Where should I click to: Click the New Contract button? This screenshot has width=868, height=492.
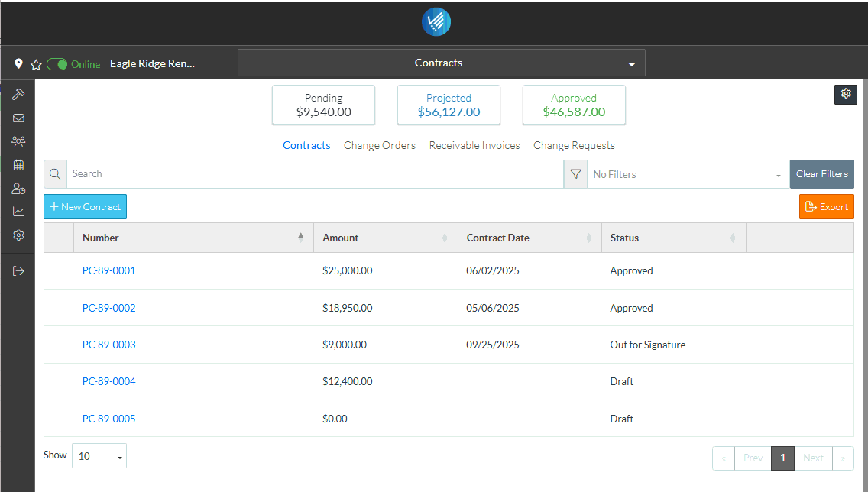point(85,207)
